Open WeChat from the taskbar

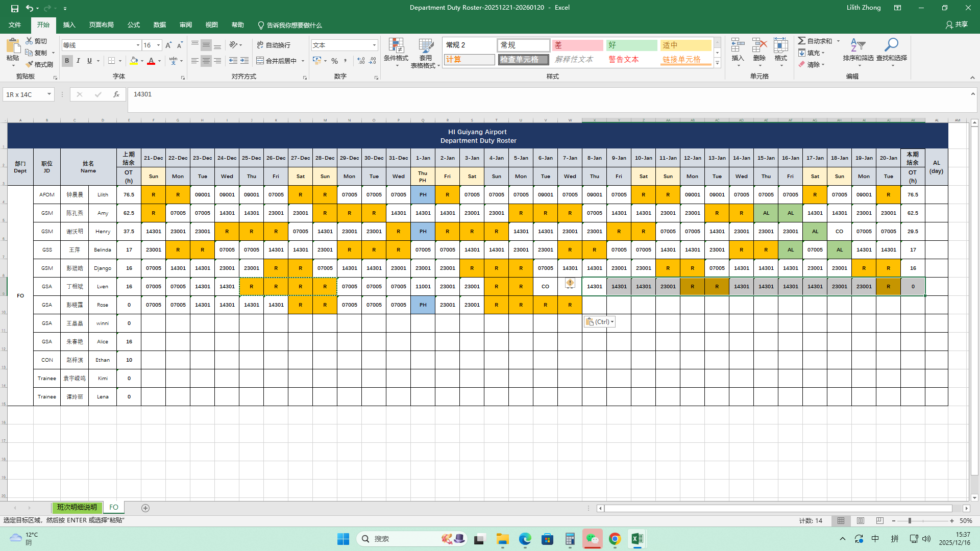(592, 539)
